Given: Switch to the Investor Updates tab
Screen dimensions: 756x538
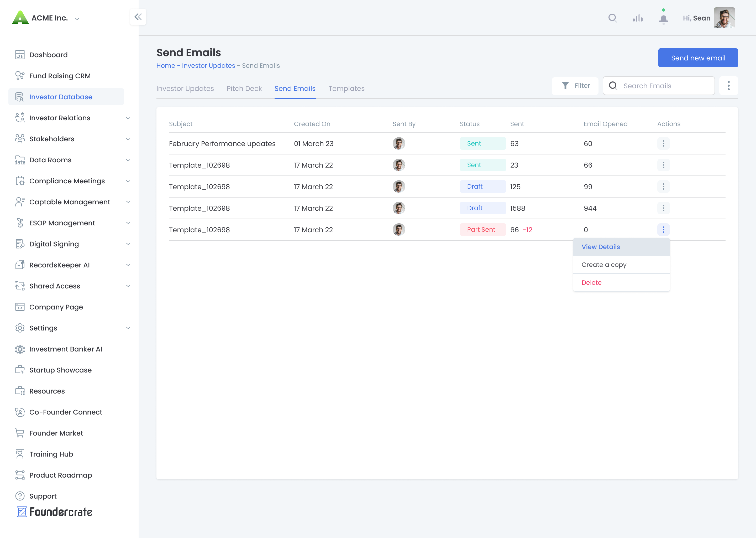Looking at the screenshot, I should click(x=185, y=89).
